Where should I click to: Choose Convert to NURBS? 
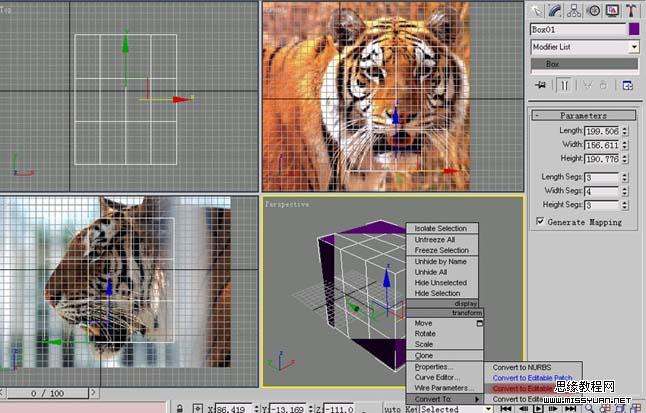click(x=522, y=367)
